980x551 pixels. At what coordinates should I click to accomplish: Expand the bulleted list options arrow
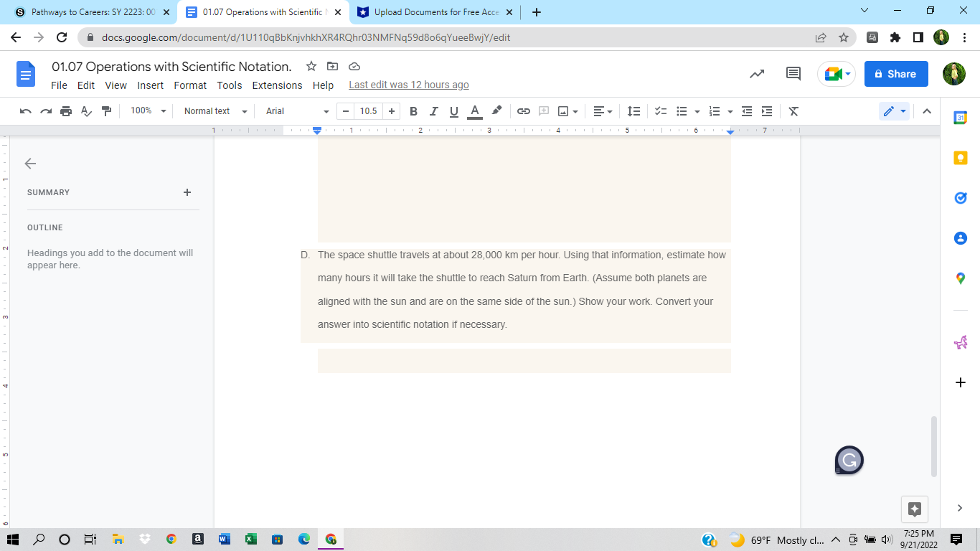click(x=697, y=111)
